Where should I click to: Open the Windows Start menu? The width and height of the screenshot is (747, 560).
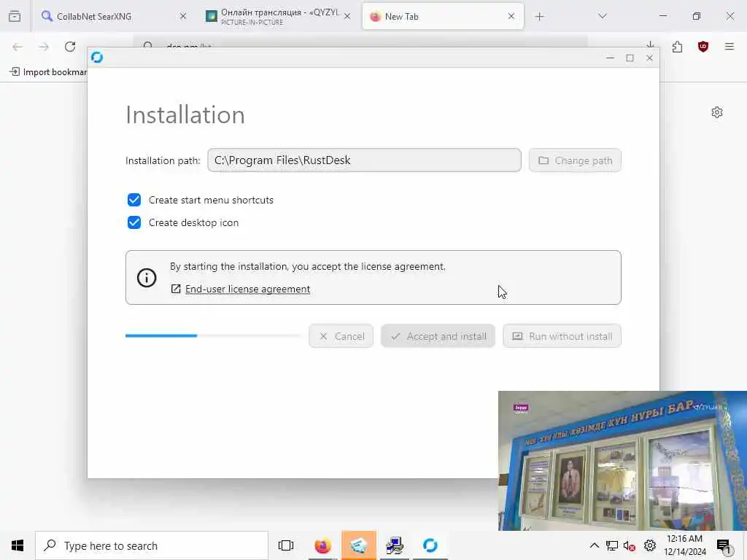click(18, 545)
